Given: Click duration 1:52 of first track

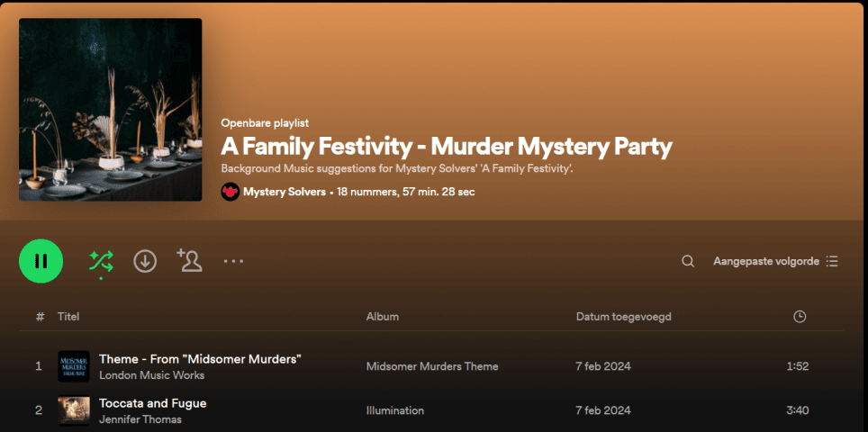Looking at the screenshot, I should click(x=798, y=366).
